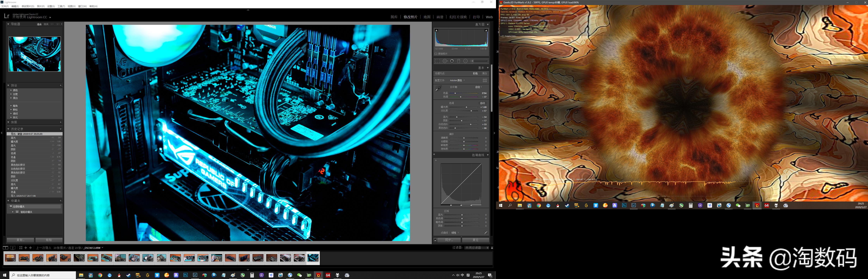
Task: Click the 曝光度 exposure slider handle
Action: (466, 107)
